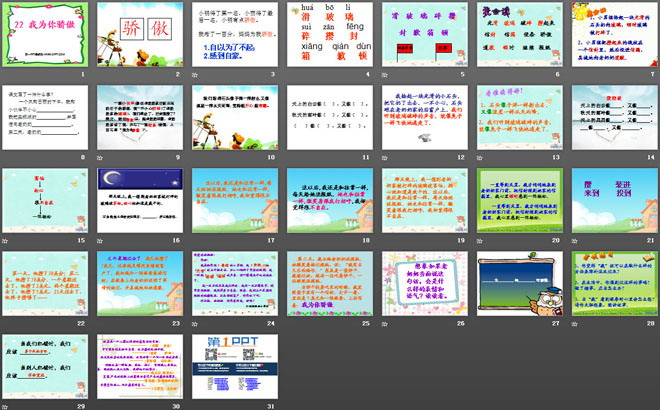Select slide 20 with green border
This screenshot has width=660, height=410.
pyautogui.click(x=520, y=200)
